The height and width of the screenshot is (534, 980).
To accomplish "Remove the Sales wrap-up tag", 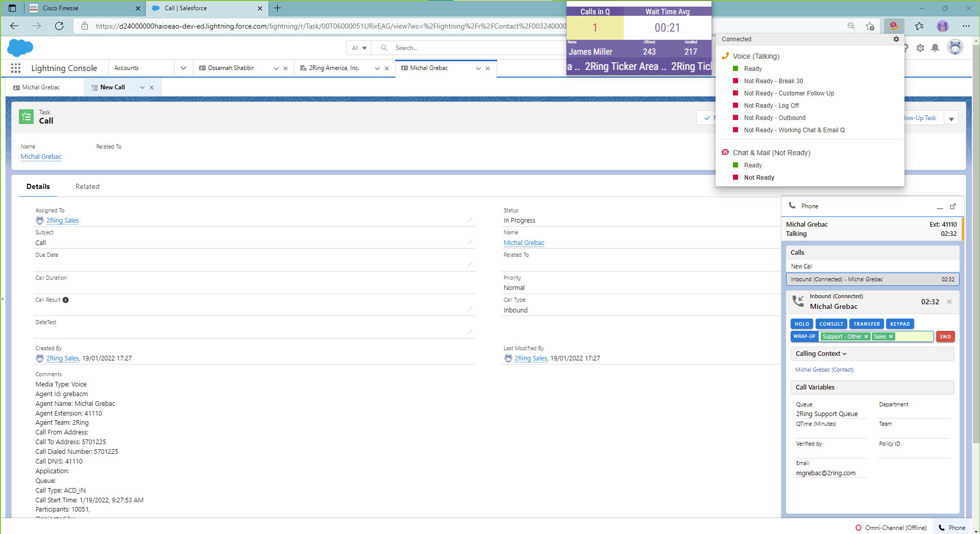I will pyautogui.click(x=891, y=336).
